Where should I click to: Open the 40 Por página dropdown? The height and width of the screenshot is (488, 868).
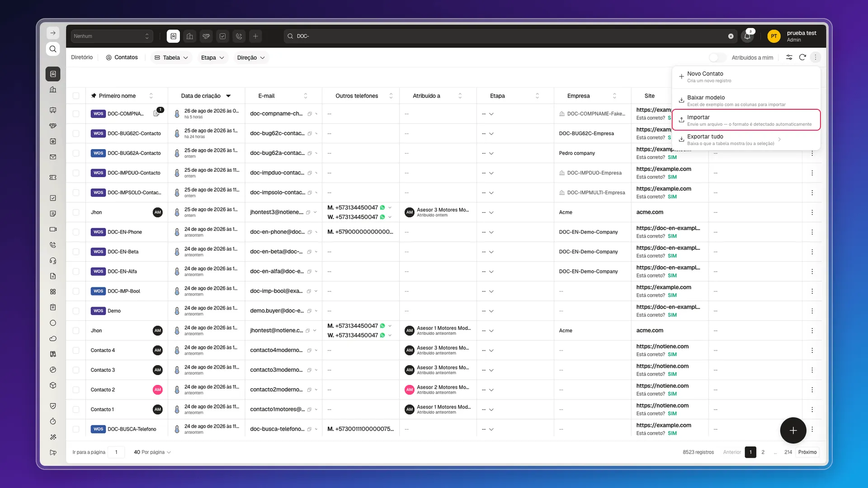click(x=152, y=452)
